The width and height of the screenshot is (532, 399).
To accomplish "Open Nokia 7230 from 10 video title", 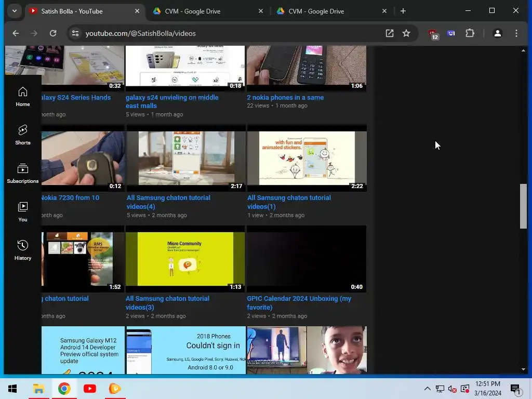I will 70,197.
